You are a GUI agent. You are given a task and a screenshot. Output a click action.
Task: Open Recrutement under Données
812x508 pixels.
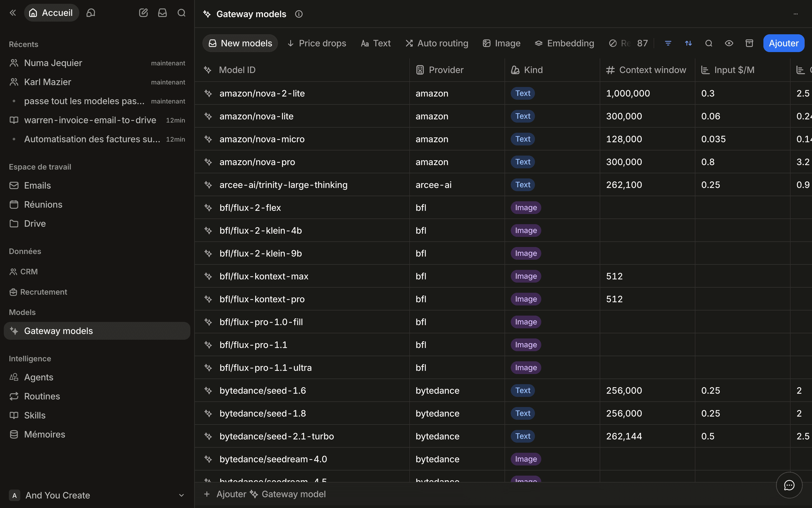[38, 292]
